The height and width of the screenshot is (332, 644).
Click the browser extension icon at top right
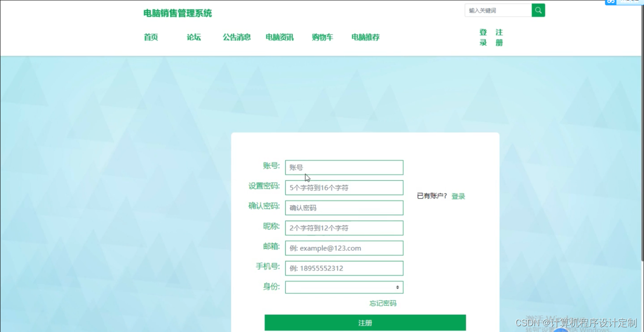pos(609,2)
